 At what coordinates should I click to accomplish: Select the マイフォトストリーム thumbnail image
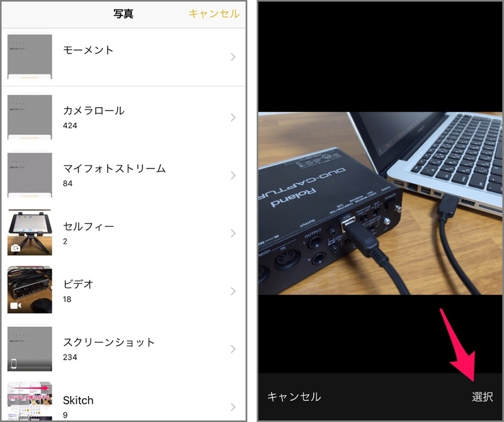pyautogui.click(x=30, y=175)
